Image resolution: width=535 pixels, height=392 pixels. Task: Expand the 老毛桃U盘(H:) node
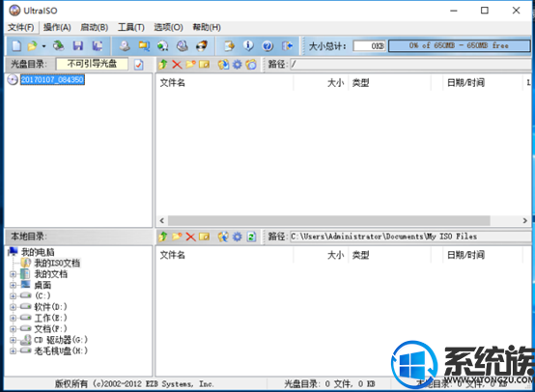click(x=13, y=350)
